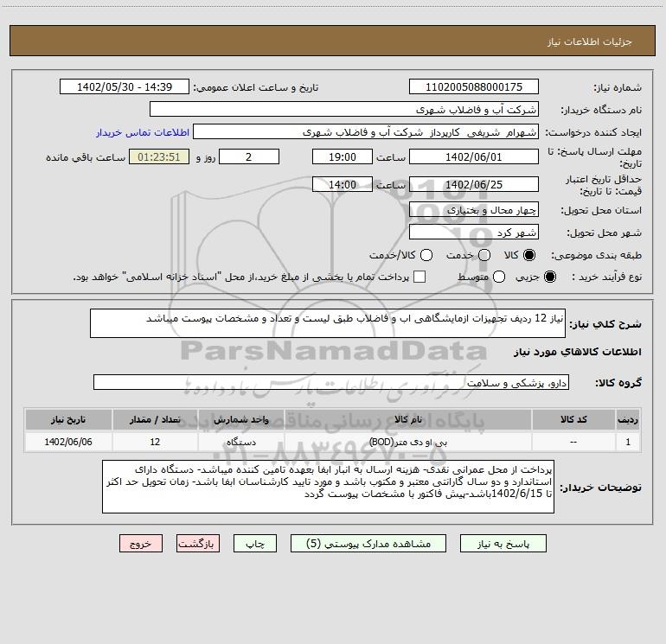The image size is (666, 644).
Task: Select the کالا radio button
Action: click(529, 255)
